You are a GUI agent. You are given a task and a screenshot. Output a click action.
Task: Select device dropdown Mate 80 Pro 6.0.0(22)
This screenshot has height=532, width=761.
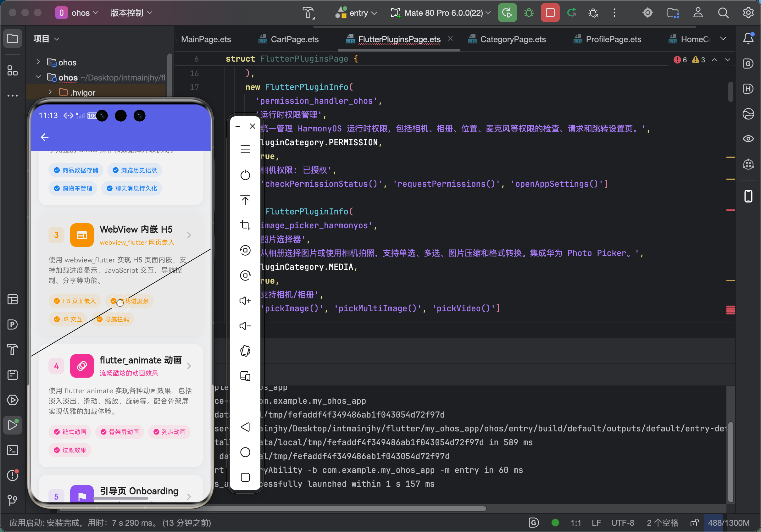pyautogui.click(x=441, y=13)
